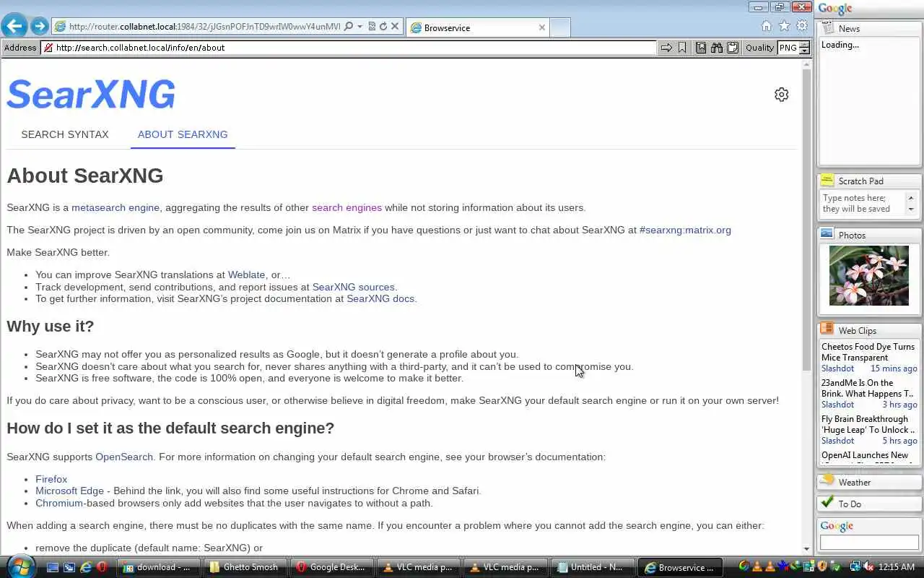
Task: Expand the To Do gadget
Action: (869, 504)
